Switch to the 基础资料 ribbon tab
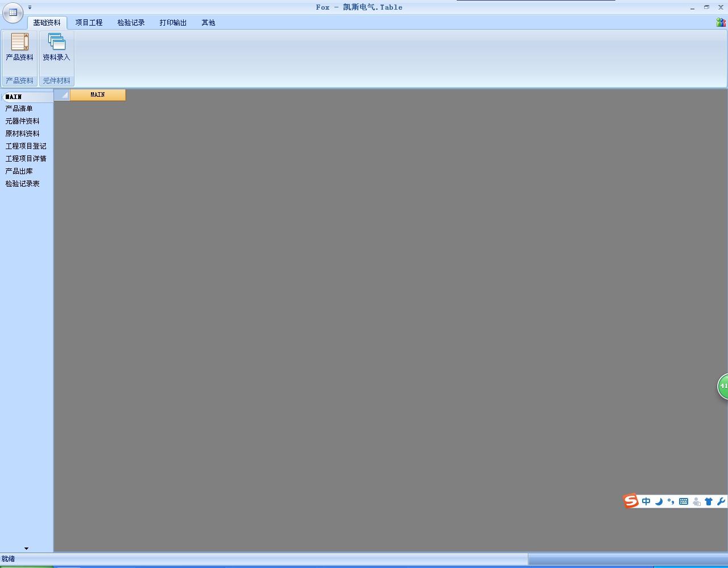 tap(47, 23)
